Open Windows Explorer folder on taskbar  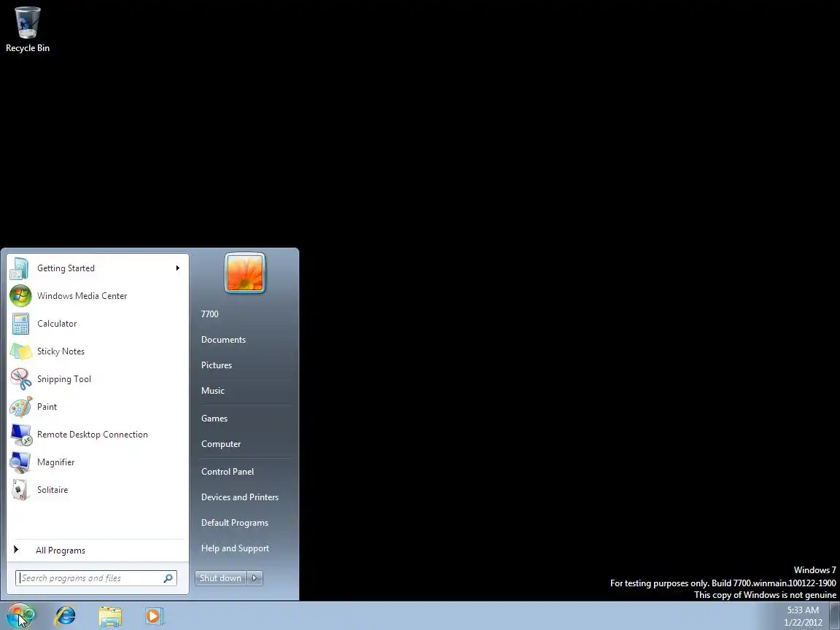(110, 616)
